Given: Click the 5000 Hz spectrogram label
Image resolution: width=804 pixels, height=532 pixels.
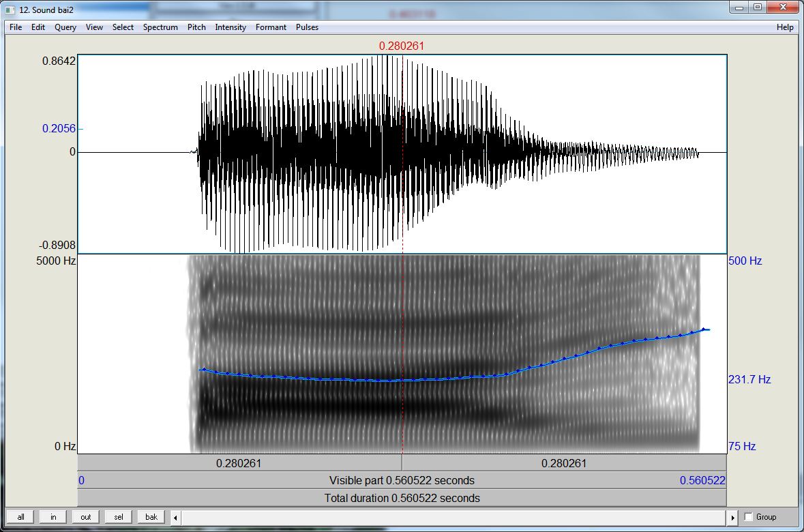Looking at the screenshot, I should (x=56, y=261).
